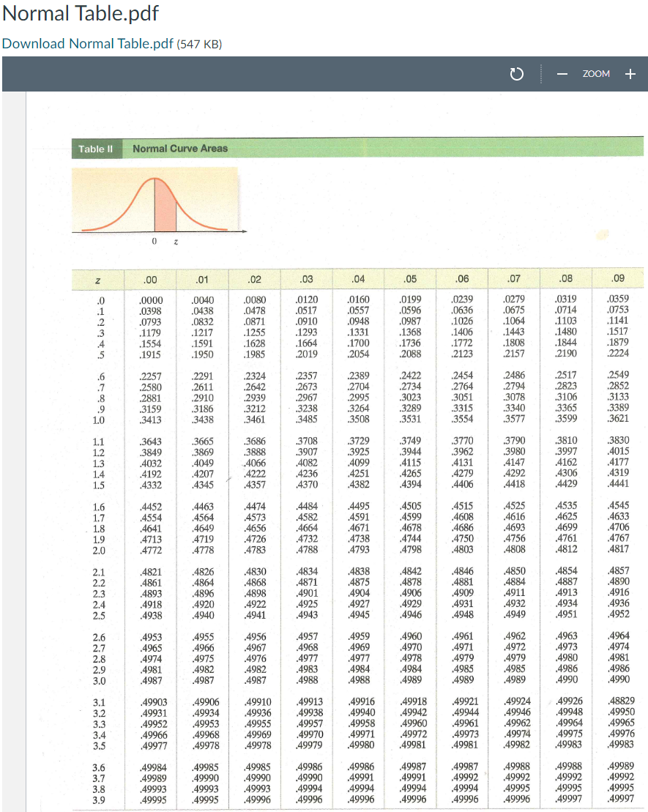Click the .03 column header
Screen dimensions: 648x812
coord(306,280)
